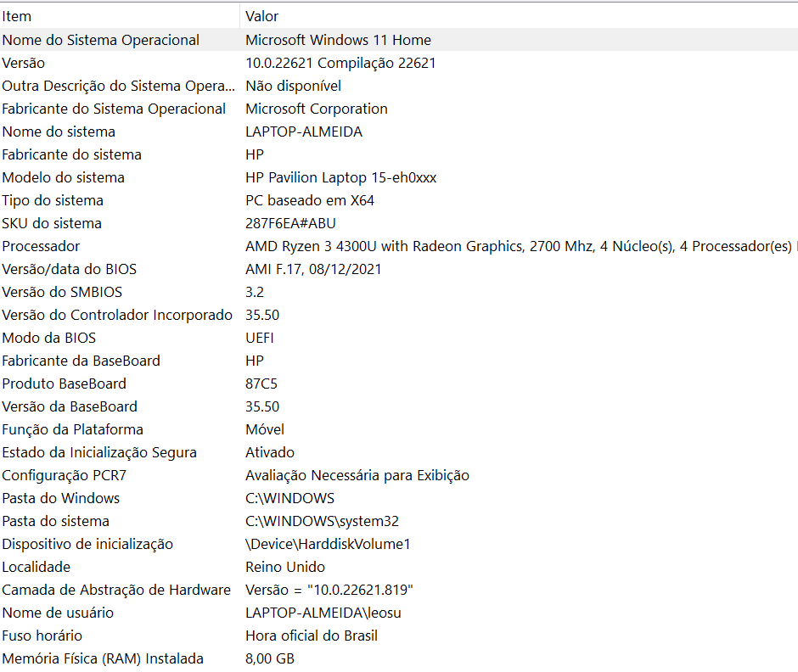Select Função da Plataforma row
The image size is (798, 672).
pos(399,428)
